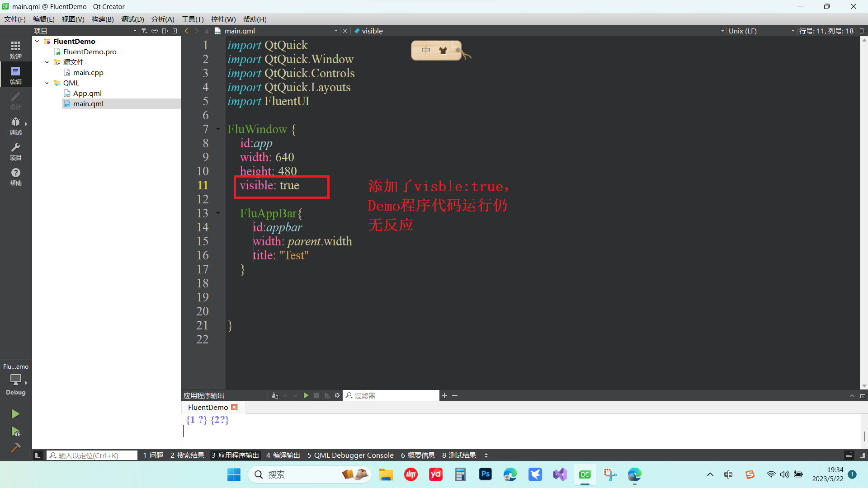Collapse the QML folder in the project tree
Screen dimensions: 868x488
[46, 83]
